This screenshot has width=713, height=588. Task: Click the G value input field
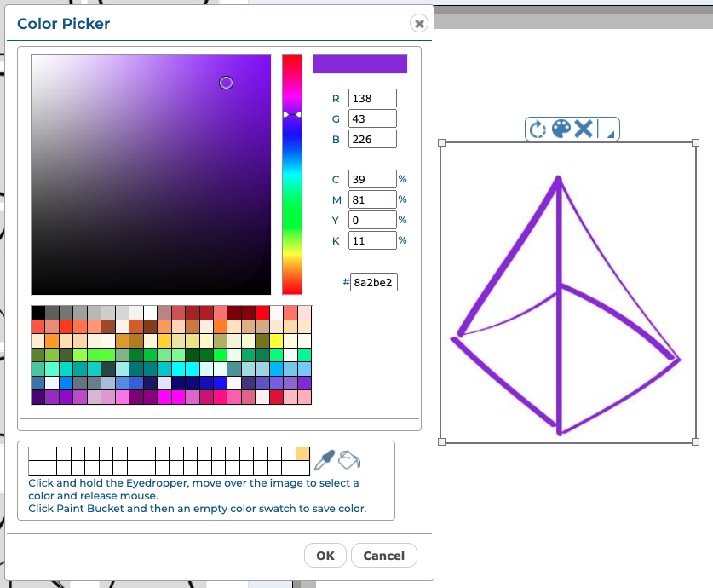pyautogui.click(x=372, y=118)
